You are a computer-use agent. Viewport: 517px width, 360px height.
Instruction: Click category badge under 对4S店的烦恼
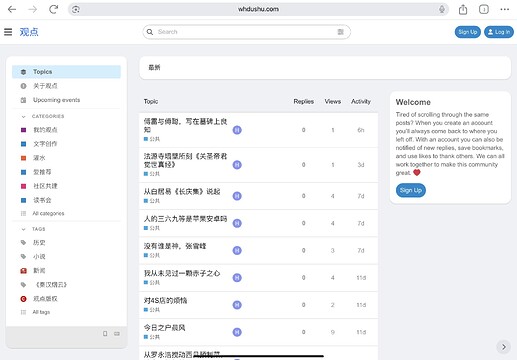[152, 310]
